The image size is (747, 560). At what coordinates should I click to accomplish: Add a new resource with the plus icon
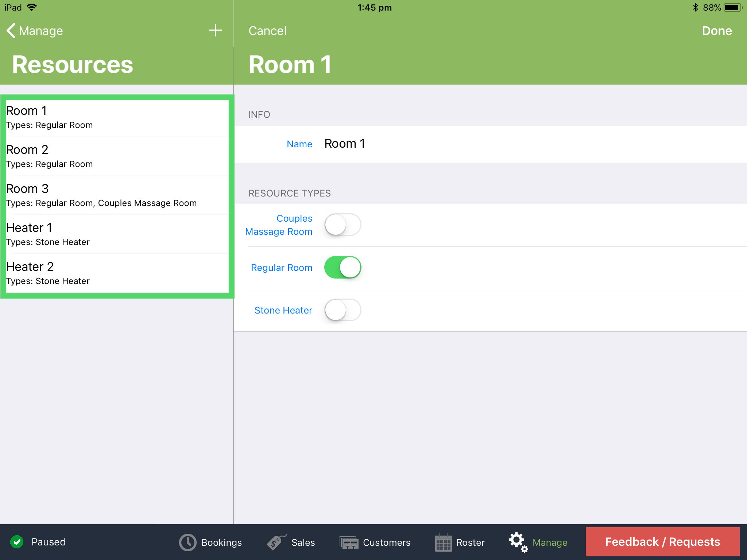click(x=215, y=31)
